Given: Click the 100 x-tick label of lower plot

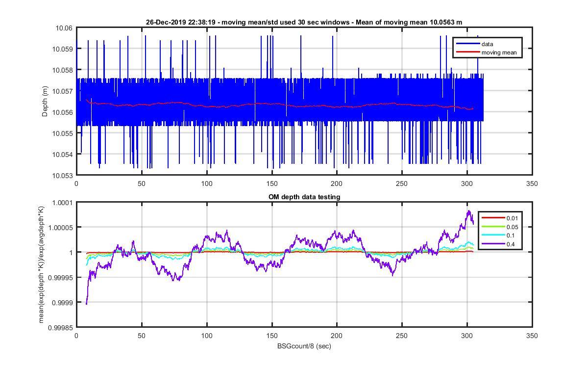Looking at the screenshot, I should coord(206,336).
